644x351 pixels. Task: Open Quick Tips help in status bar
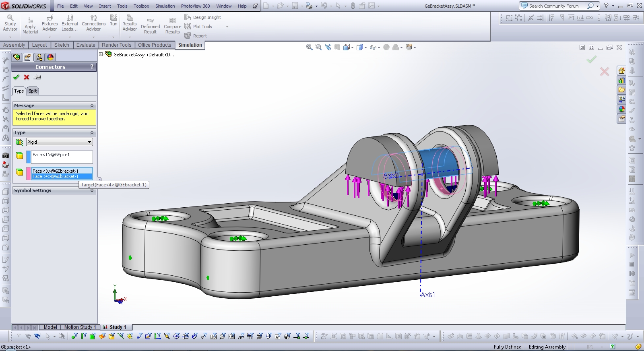pyautogui.click(x=612, y=347)
